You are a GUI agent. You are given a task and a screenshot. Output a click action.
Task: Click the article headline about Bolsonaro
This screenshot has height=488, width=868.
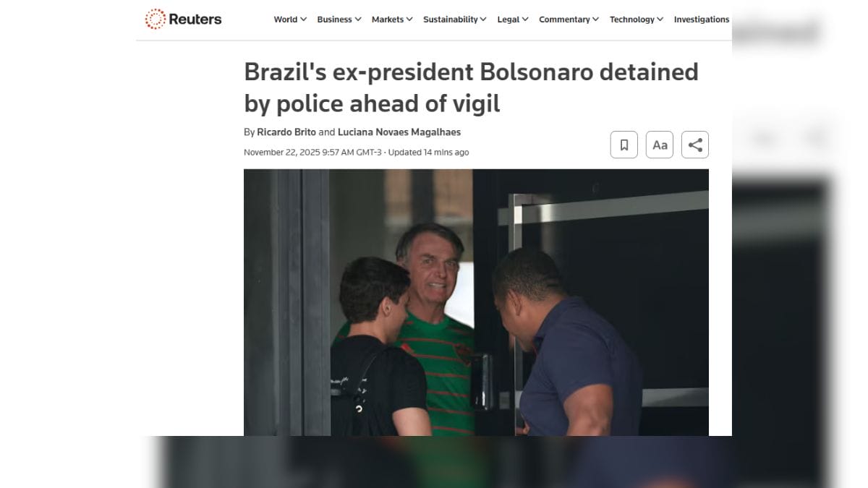tap(471, 87)
